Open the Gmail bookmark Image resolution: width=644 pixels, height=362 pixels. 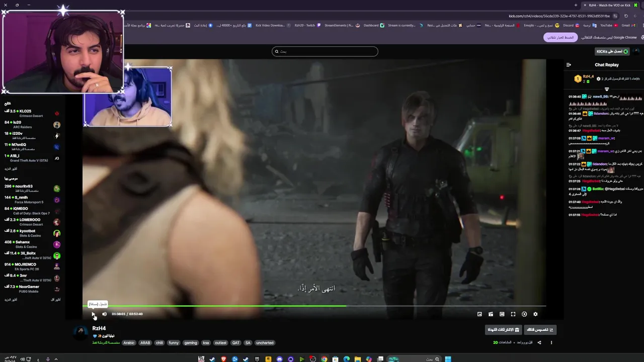pyautogui.click(x=628, y=25)
